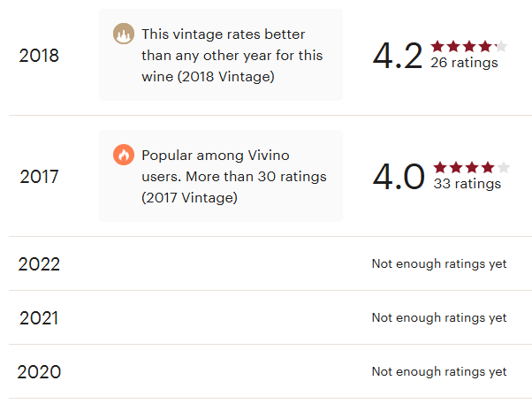Click the best-rated vintage highlight box
The image size is (532, 419).
pos(221,56)
